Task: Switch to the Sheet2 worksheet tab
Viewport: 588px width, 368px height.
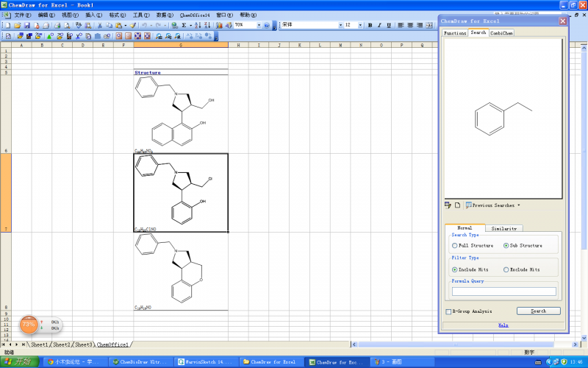Action: point(62,344)
